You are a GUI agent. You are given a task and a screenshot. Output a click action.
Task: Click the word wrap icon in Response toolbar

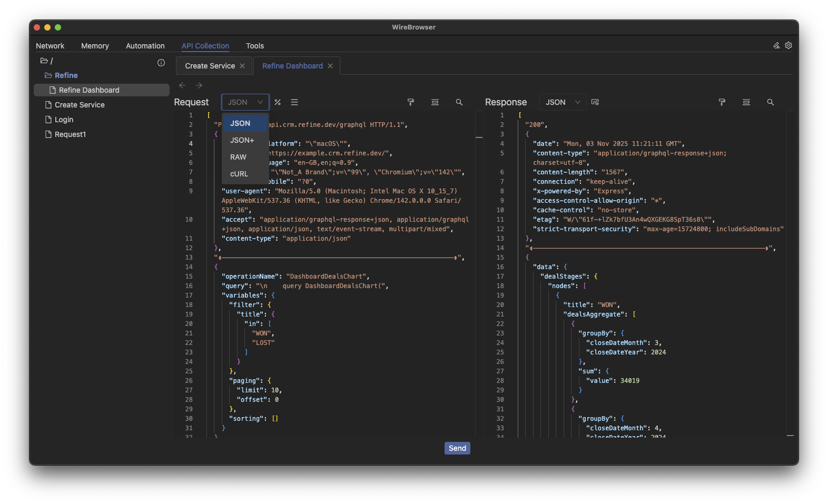click(746, 102)
